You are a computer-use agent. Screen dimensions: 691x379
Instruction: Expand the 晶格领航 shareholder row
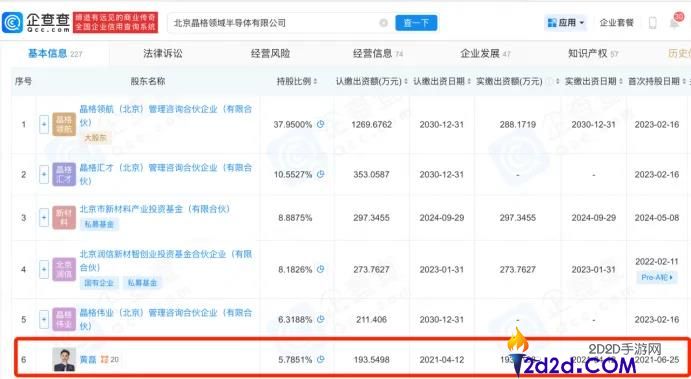[44, 125]
